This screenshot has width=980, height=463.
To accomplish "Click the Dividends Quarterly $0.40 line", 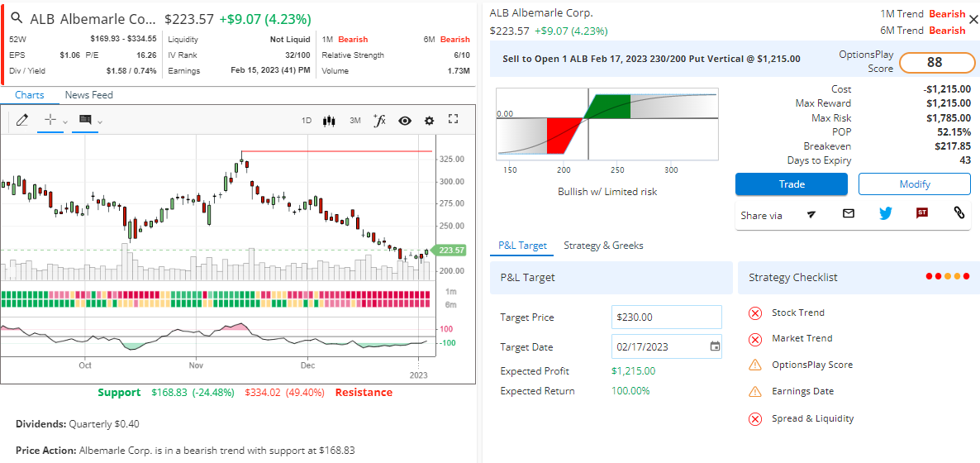I will coord(78,423).
